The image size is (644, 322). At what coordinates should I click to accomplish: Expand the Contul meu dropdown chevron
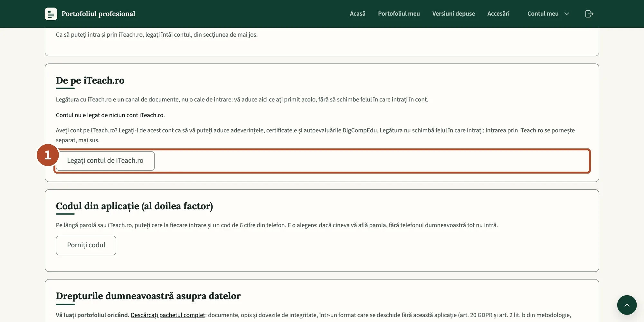click(x=567, y=14)
